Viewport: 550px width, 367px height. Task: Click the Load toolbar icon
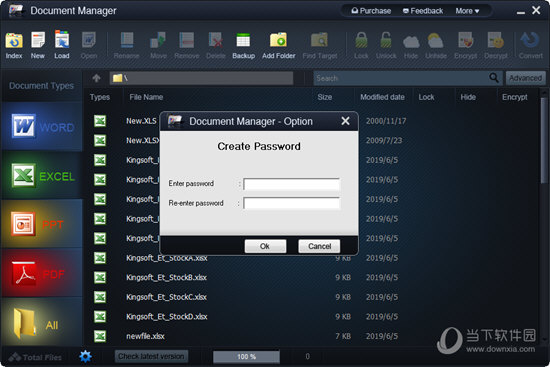click(62, 39)
